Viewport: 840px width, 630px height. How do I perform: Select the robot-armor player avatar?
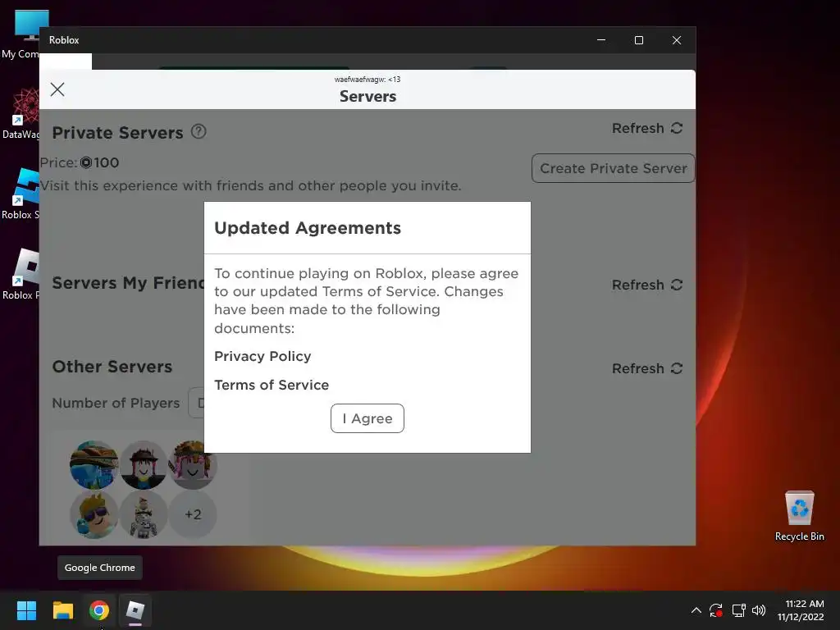tap(143, 514)
